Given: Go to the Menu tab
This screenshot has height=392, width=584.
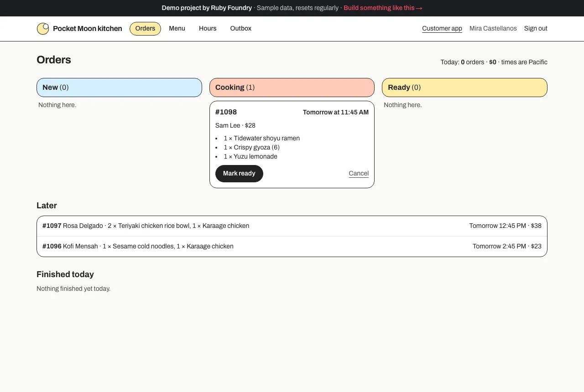Looking at the screenshot, I should tap(177, 29).
